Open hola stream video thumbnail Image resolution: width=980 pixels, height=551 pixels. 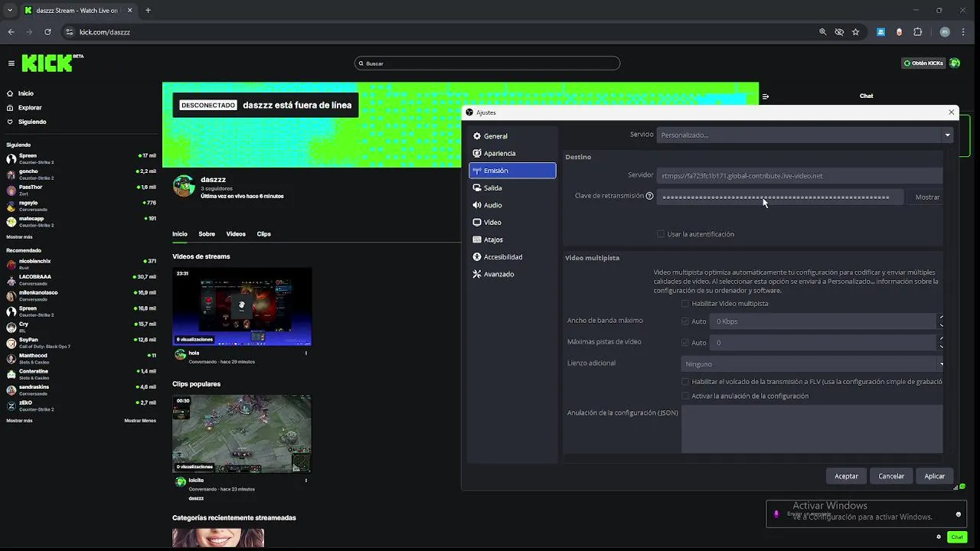(242, 306)
